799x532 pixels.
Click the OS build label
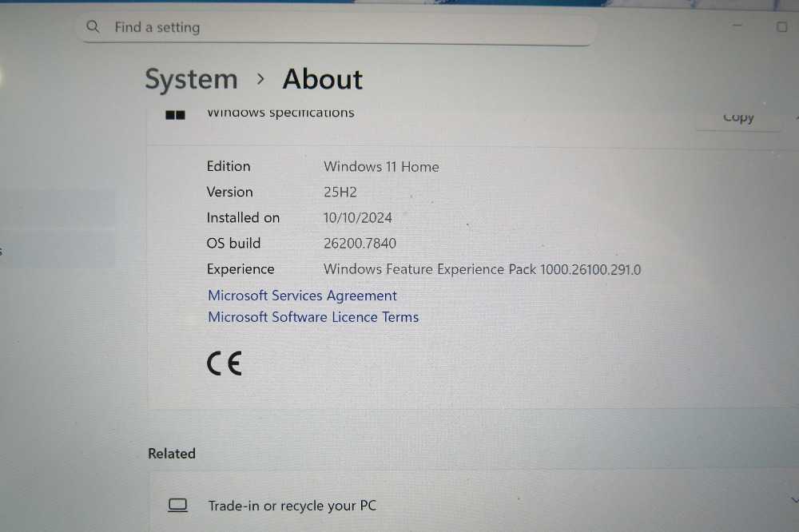pos(233,243)
